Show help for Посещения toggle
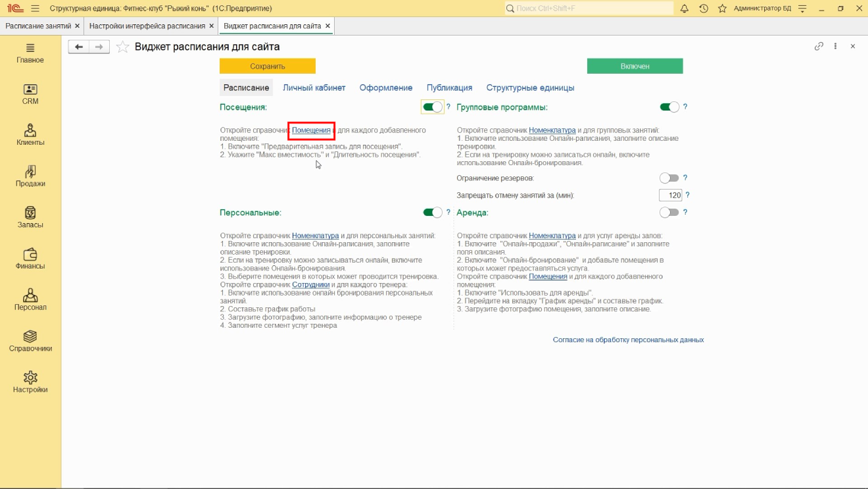 pos(448,107)
